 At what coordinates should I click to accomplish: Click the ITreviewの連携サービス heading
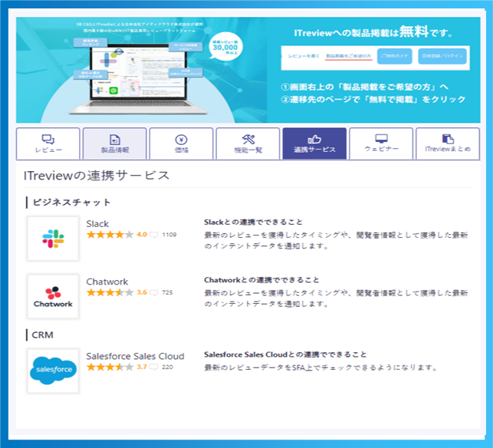tap(97, 176)
